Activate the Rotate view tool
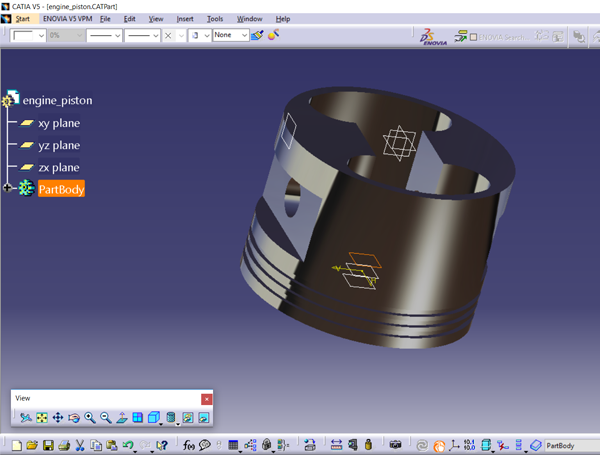The height and width of the screenshot is (455, 600). [x=74, y=417]
